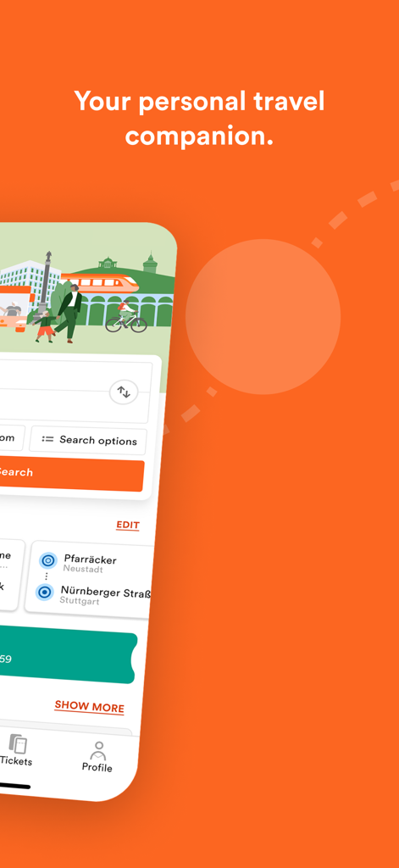Tap the departure time button left of Search options
Image resolution: width=399 pixels, height=868 pixels.
click(12, 438)
